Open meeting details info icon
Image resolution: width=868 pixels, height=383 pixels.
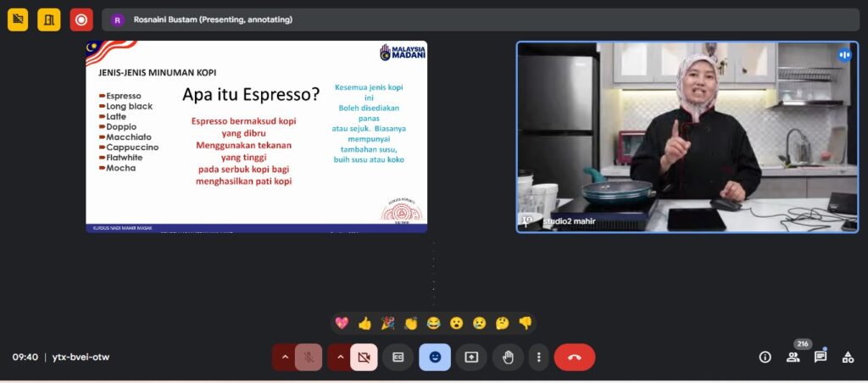tap(765, 357)
